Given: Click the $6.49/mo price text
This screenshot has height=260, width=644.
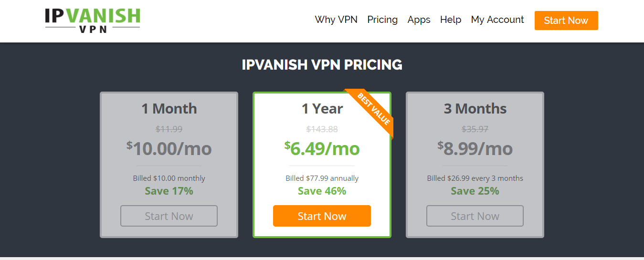Looking at the screenshot, I should pyautogui.click(x=322, y=148).
